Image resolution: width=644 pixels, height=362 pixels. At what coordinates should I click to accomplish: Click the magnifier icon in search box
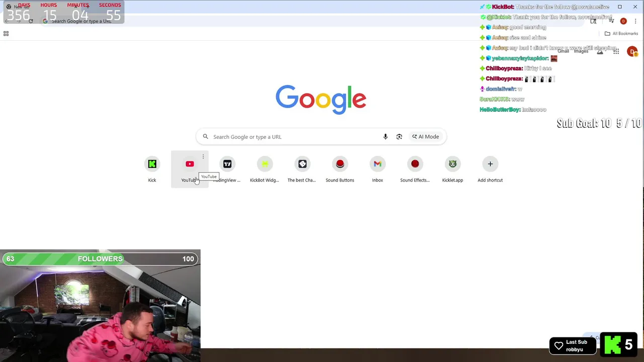(205, 137)
